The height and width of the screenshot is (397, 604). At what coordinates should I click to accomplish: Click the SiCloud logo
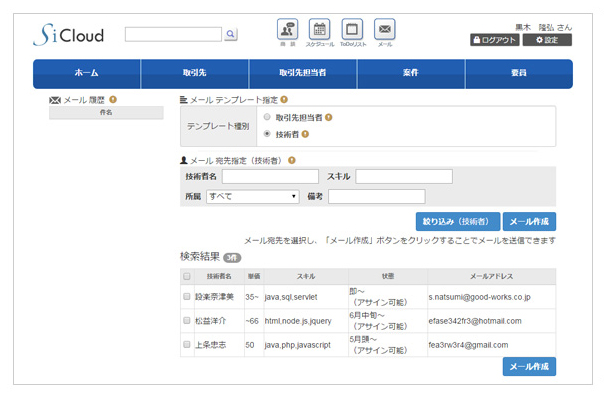[69, 35]
